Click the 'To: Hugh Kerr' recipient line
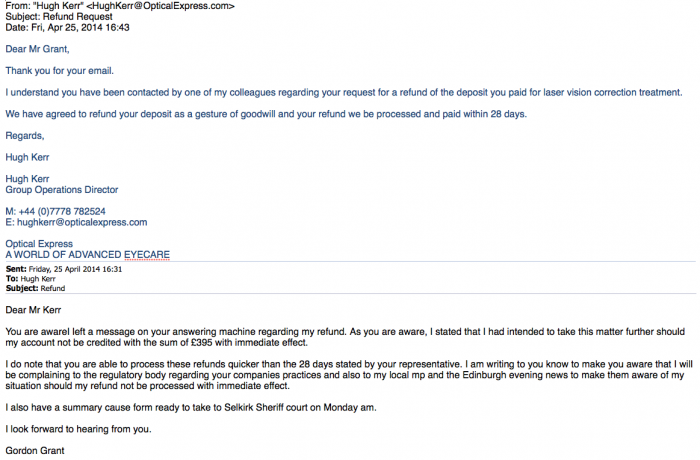This screenshot has height=460, width=700. [x=31, y=279]
